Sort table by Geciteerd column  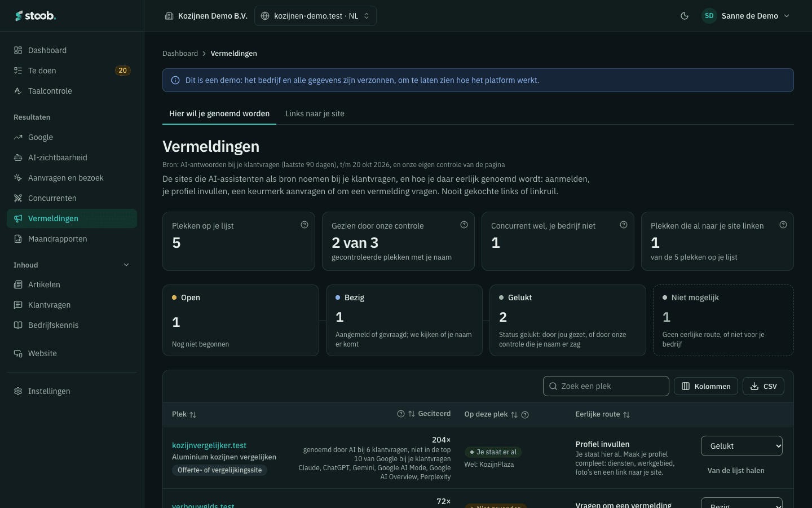pos(429,414)
